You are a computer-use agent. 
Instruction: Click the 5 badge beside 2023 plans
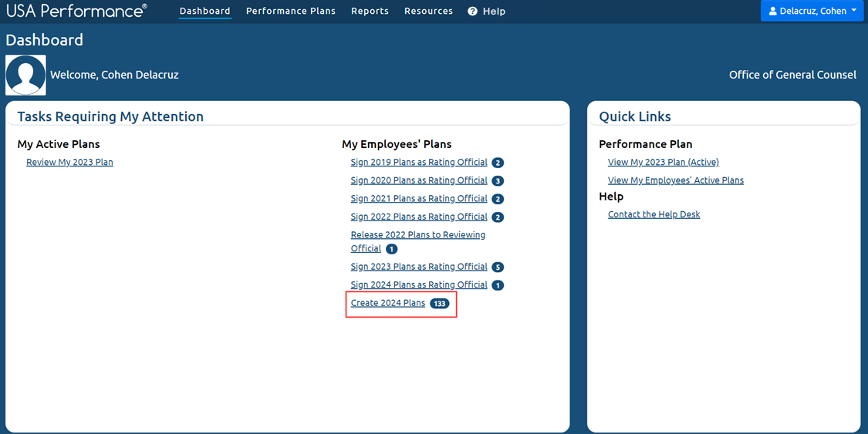[x=498, y=267]
